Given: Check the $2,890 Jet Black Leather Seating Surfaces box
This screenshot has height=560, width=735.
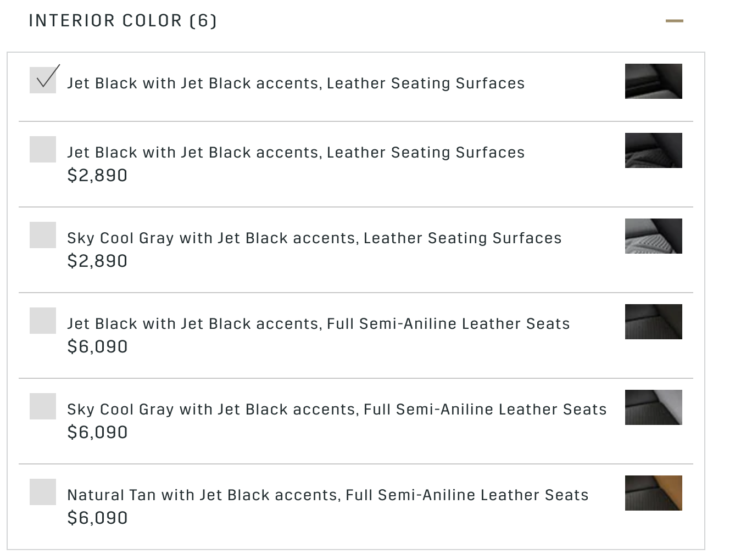Looking at the screenshot, I should point(43,149).
